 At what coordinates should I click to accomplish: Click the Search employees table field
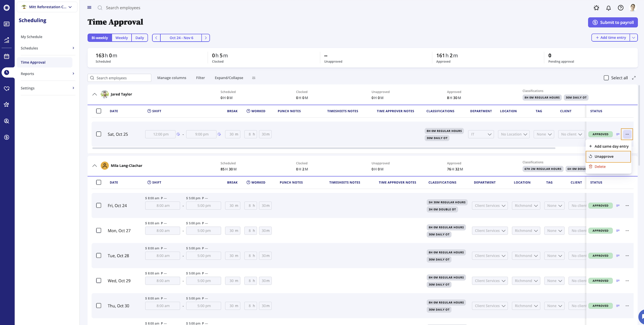[120, 78]
